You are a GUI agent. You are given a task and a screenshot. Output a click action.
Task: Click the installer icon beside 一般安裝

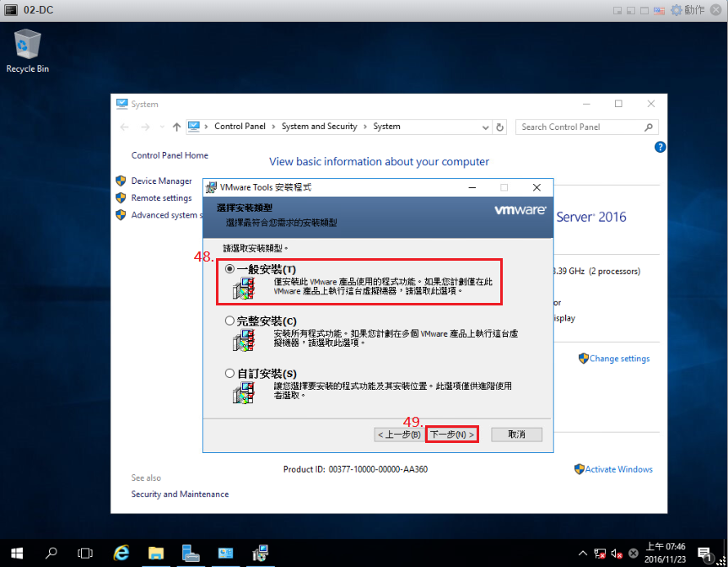pos(244,288)
